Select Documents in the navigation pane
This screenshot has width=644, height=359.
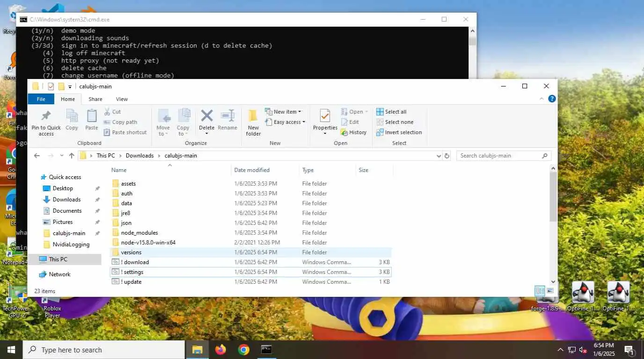click(x=67, y=211)
